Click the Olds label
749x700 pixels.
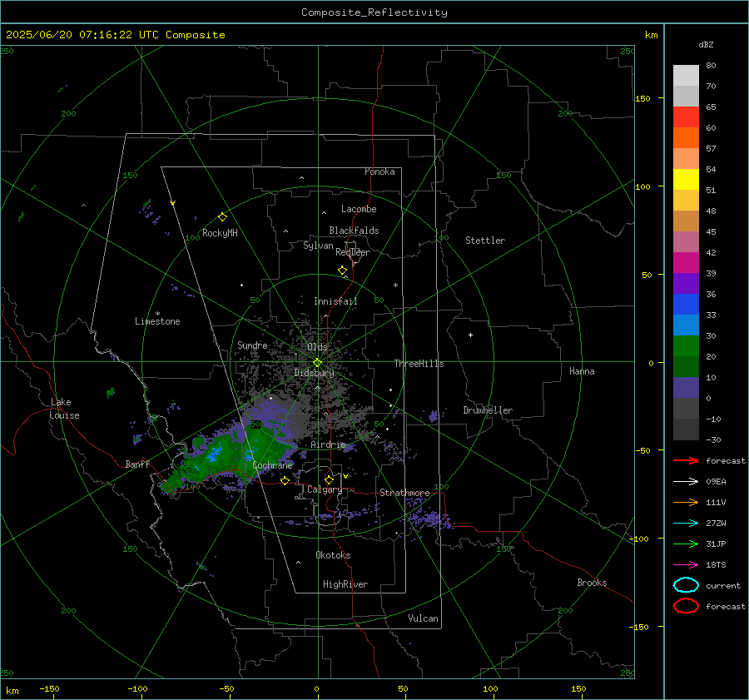(317, 347)
